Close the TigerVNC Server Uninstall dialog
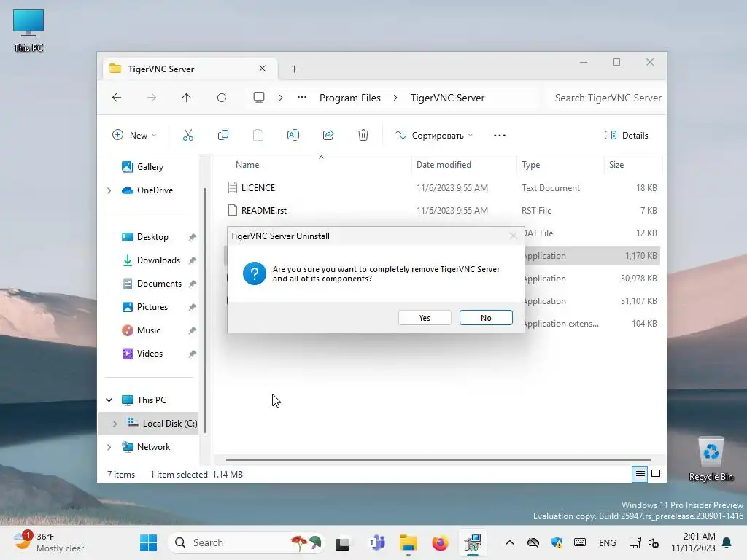 [x=513, y=236]
